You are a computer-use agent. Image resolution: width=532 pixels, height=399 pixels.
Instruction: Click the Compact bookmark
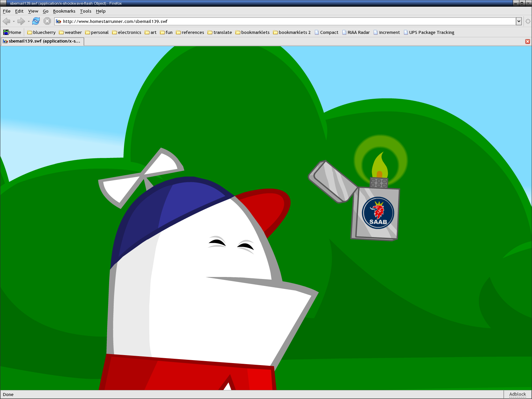327,32
